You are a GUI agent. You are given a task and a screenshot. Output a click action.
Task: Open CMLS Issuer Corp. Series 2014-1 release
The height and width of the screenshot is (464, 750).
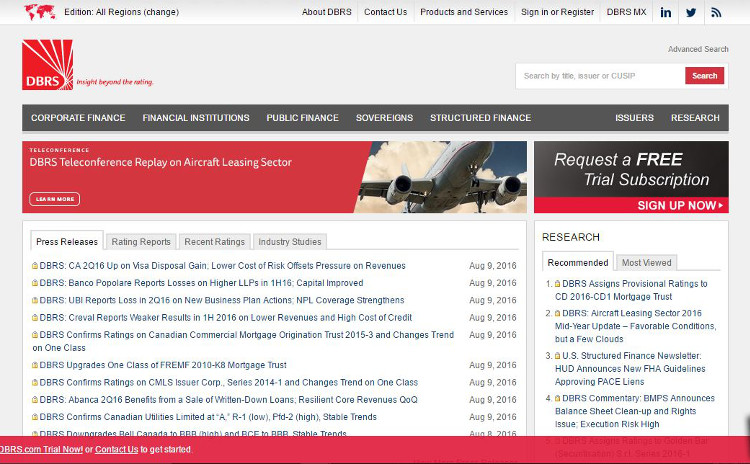[x=229, y=382]
